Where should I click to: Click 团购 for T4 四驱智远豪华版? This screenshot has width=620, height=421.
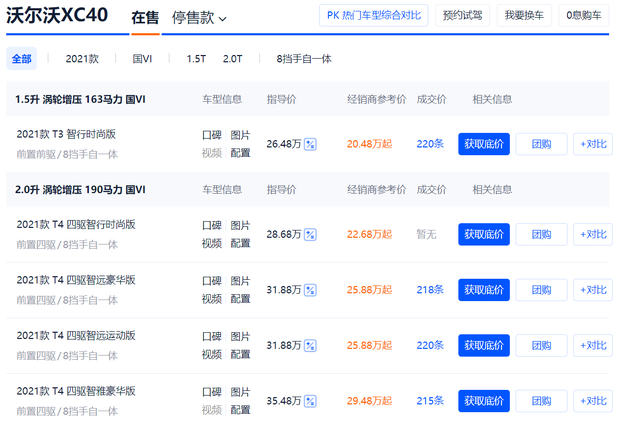[541, 290]
